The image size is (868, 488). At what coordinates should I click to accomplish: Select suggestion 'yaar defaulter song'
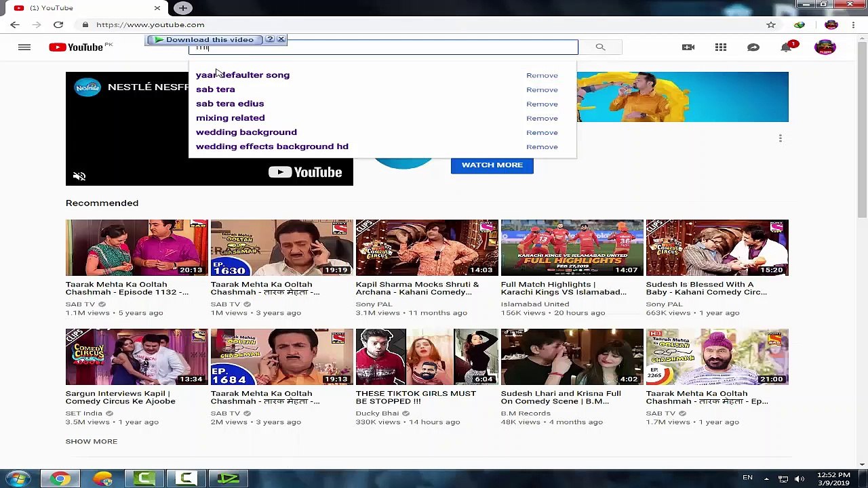click(243, 75)
